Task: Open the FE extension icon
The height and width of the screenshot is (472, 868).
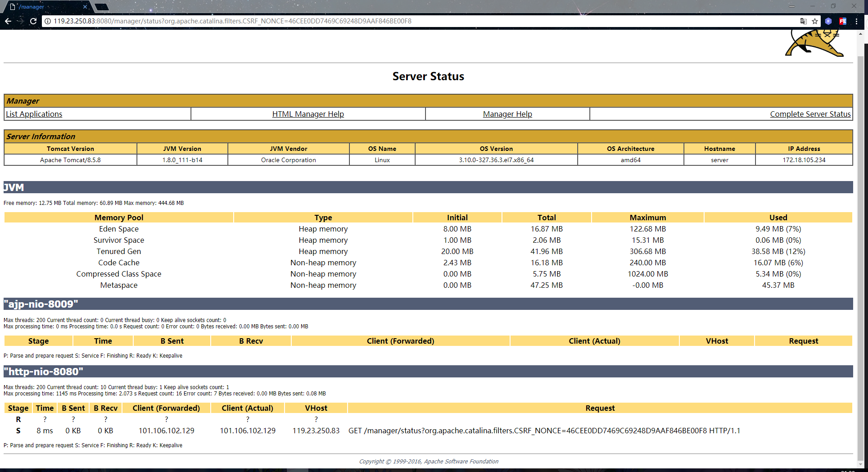Action: pos(843,21)
